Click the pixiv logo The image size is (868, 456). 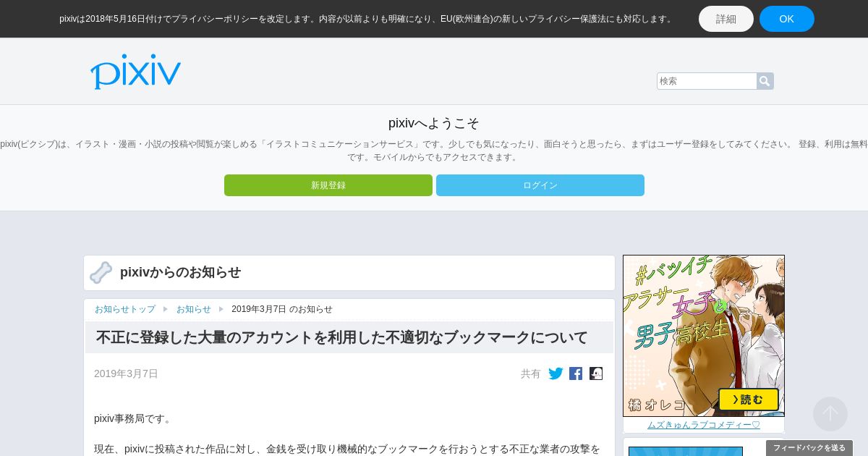135,72
